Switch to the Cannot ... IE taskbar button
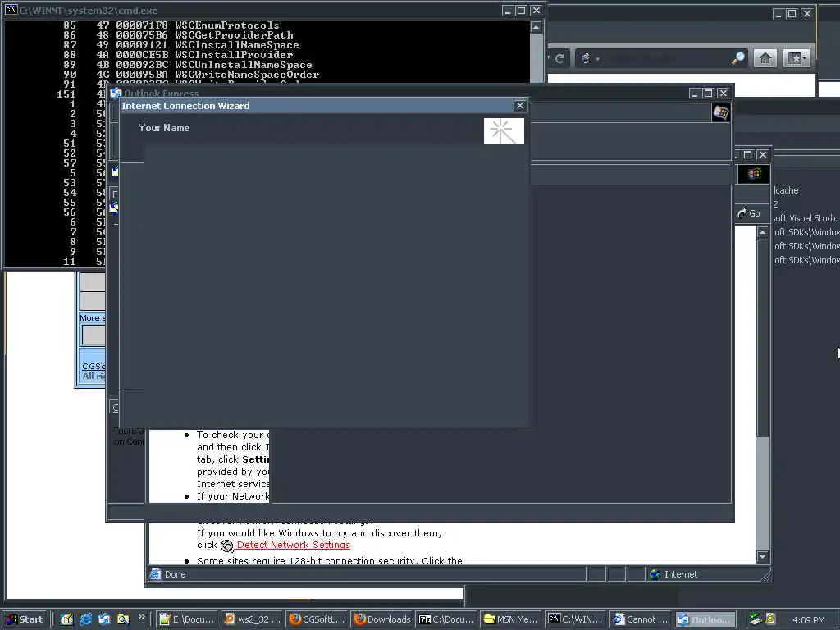The image size is (840, 630). pos(641,619)
